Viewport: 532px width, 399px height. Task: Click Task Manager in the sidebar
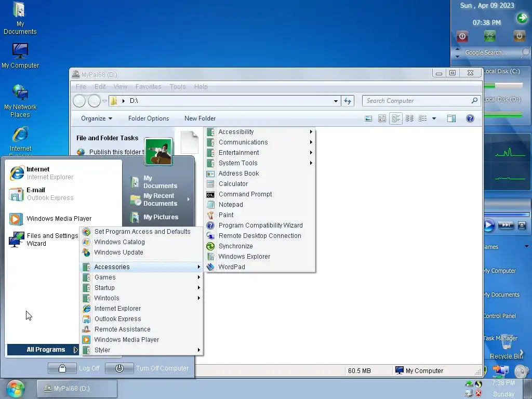pyautogui.click(x=500, y=338)
